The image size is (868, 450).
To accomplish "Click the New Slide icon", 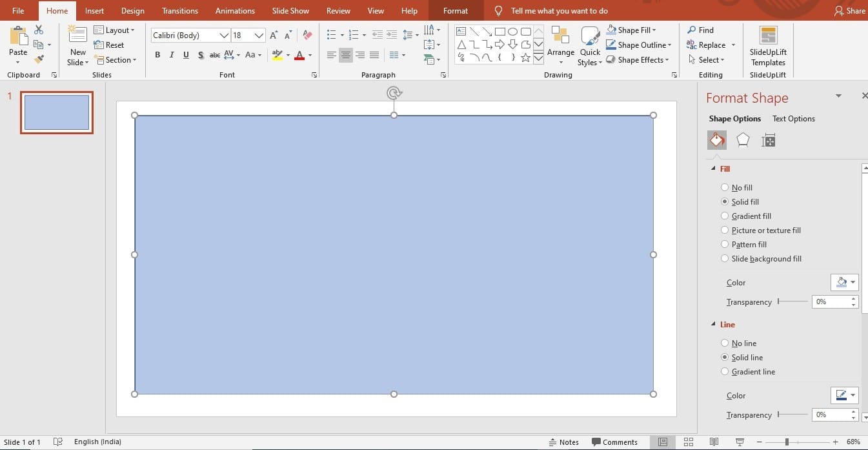I will click(77, 45).
